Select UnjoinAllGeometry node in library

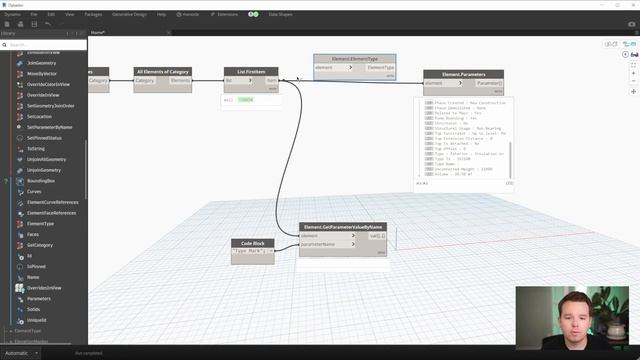[x=46, y=160]
